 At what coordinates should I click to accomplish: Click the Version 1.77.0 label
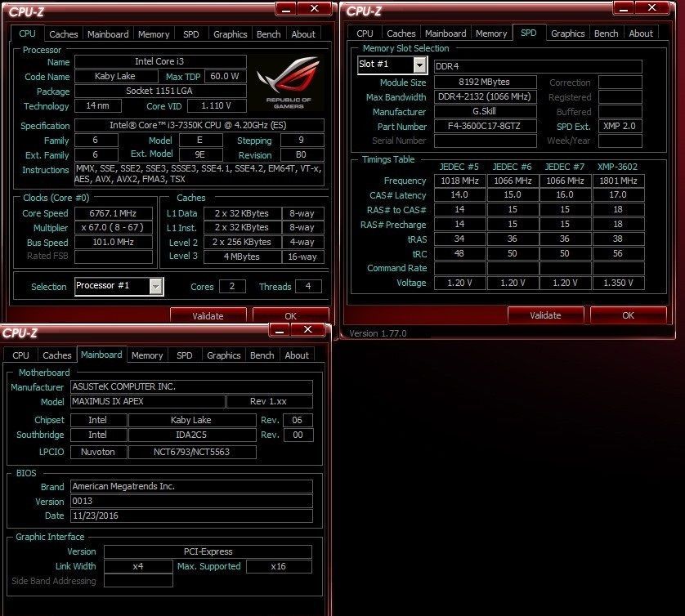(378, 333)
